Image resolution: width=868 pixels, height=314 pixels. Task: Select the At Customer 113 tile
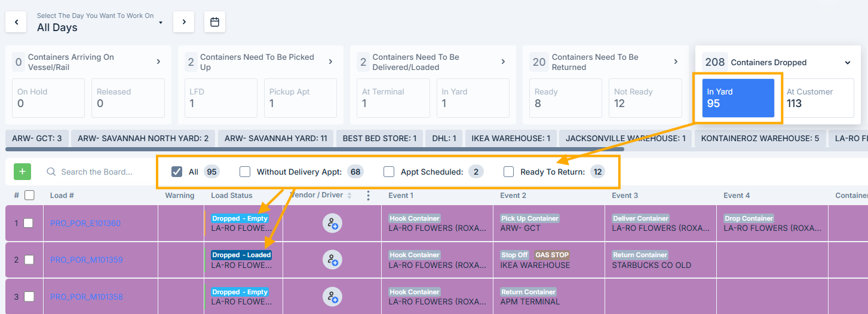pos(818,98)
